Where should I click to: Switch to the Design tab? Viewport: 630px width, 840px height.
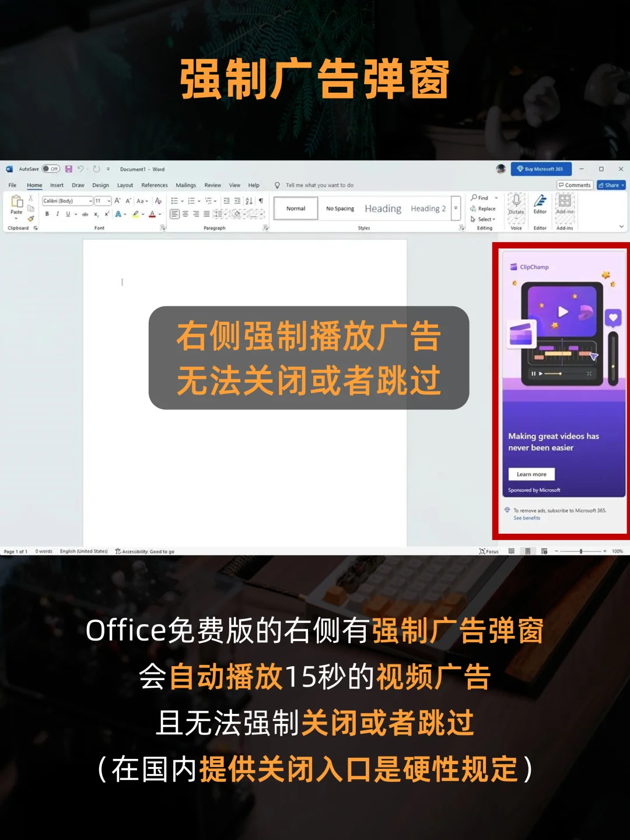click(x=100, y=185)
